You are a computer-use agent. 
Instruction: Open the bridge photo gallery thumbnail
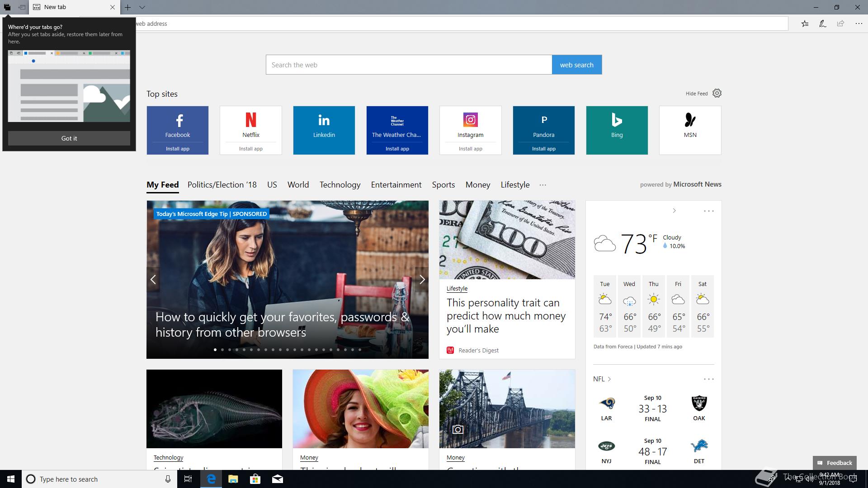(x=507, y=409)
